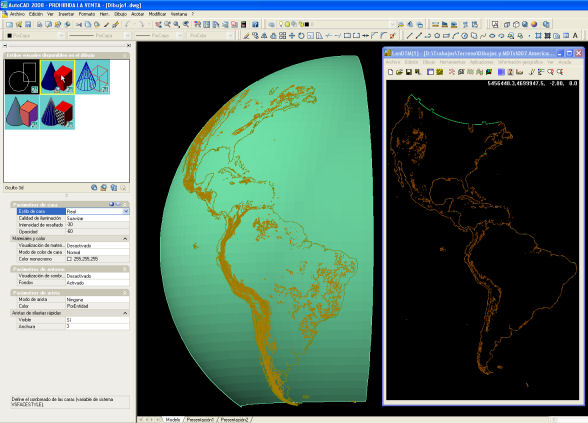Open the Modificar menu
588x423 pixels.
point(157,14)
